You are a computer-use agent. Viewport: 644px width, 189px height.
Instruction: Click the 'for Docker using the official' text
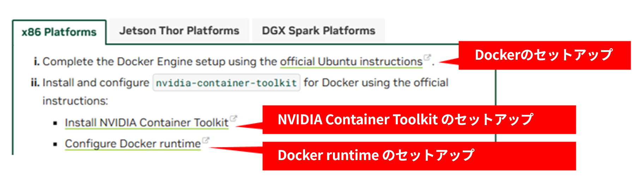click(x=376, y=83)
